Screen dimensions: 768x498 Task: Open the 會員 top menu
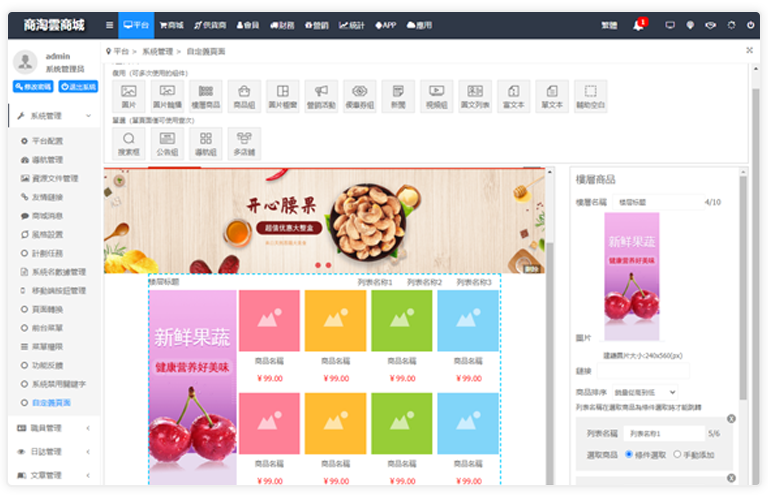pyautogui.click(x=248, y=25)
